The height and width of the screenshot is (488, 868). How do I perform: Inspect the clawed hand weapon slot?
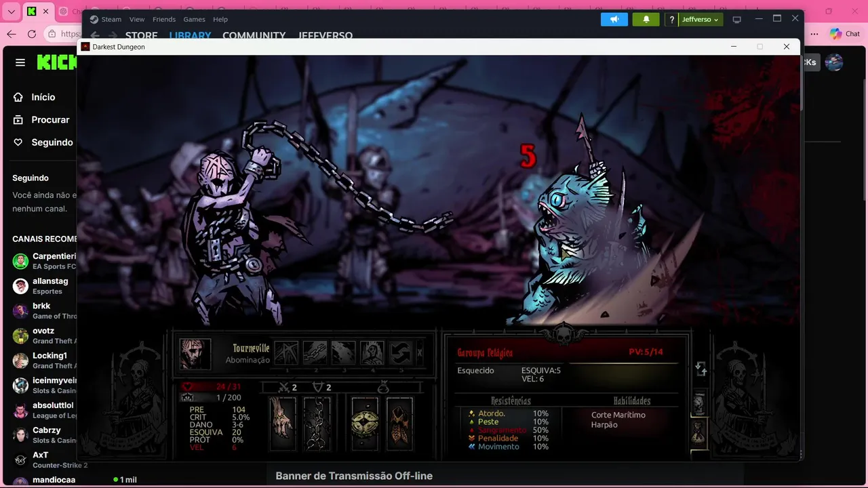[x=283, y=424]
